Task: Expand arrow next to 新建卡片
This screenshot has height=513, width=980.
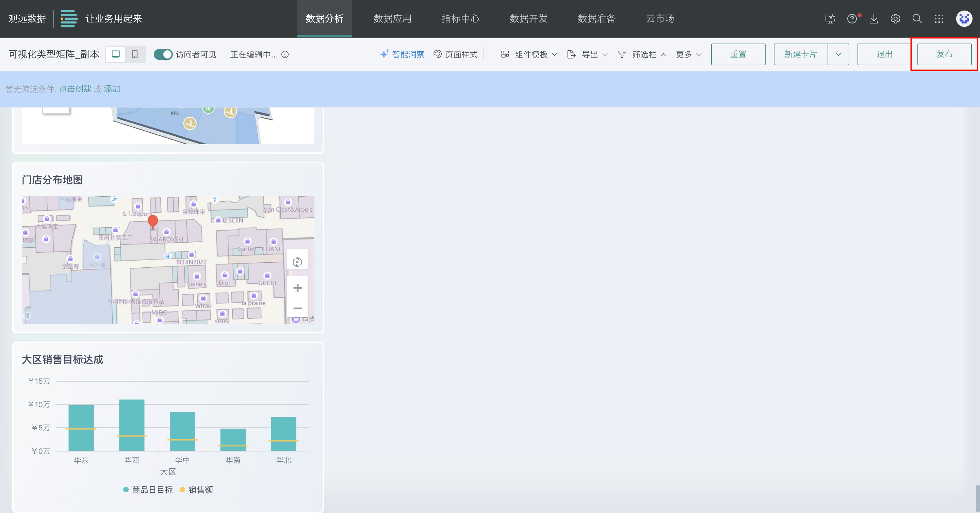Action: click(838, 54)
